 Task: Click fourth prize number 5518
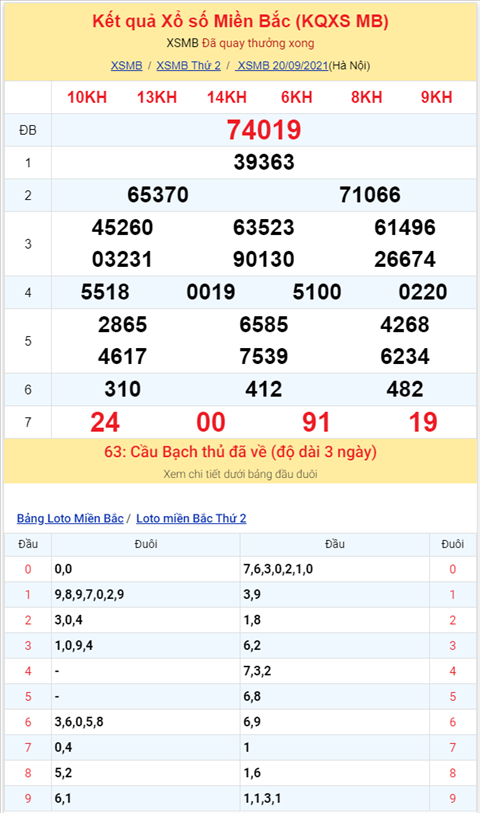tap(105, 292)
